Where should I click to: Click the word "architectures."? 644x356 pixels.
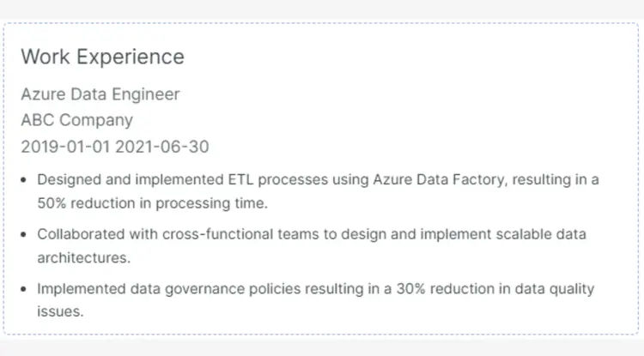[x=83, y=257]
